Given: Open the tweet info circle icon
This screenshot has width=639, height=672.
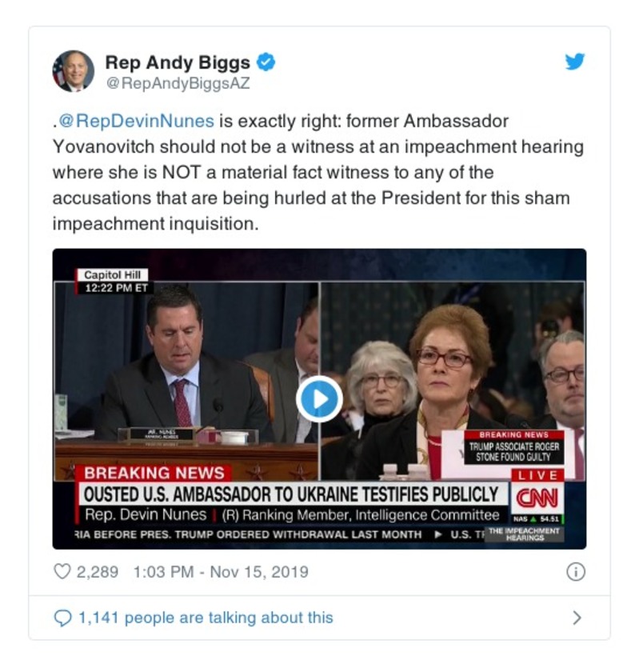Looking at the screenshot, I should coord(576,572).
